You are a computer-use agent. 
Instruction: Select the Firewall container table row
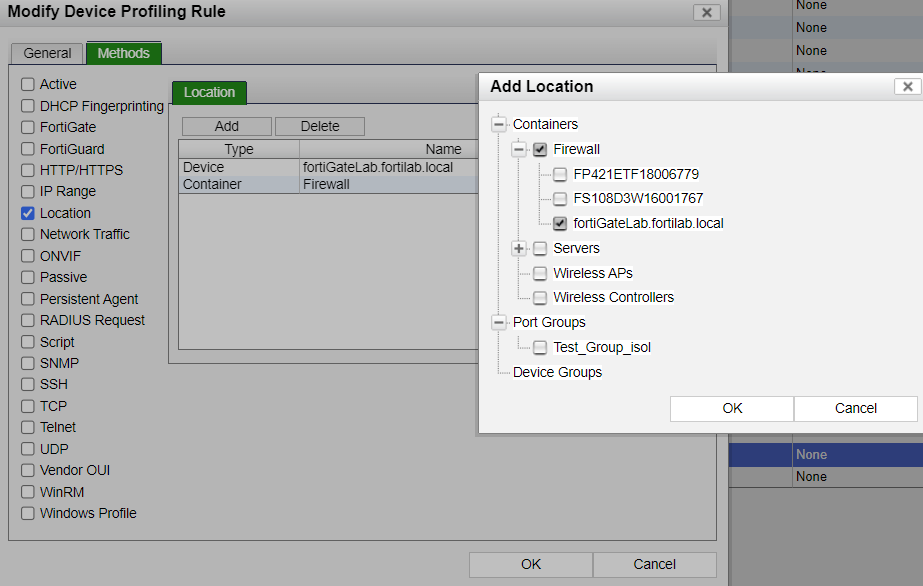326,184
